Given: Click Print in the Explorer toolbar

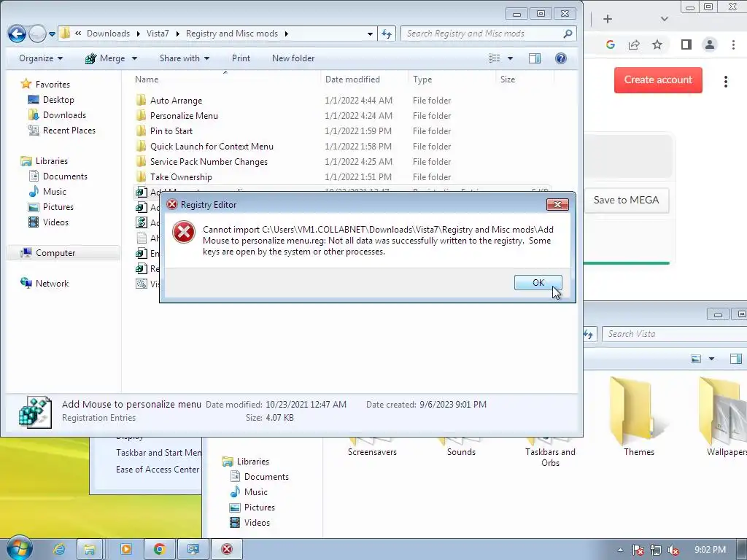Looking at the screenshot, I should (241, 58).
